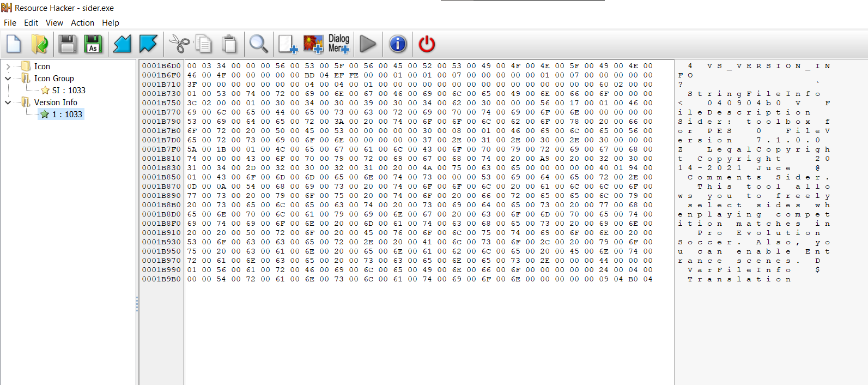Click the New blank script icon
The height and width of the screenshot is (385, 868).
tap(14, 44)
